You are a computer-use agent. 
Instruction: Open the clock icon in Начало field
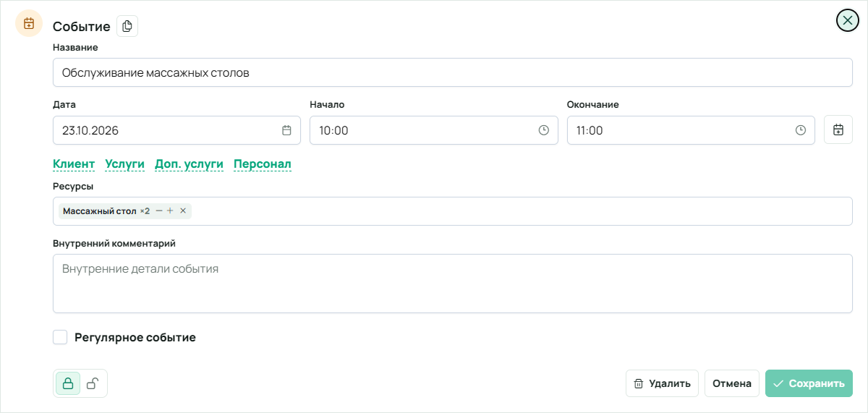(x=544, y=130)
